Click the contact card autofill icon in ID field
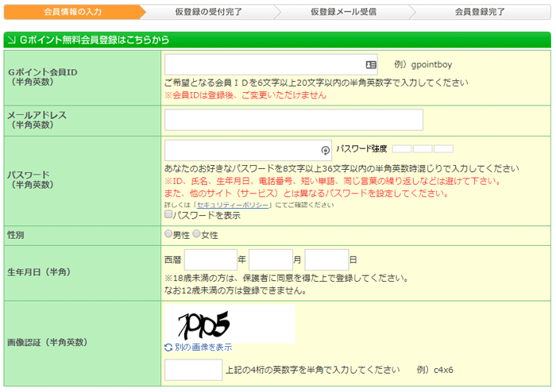Screen dimensions: 556x392 (x=371, y=65)
